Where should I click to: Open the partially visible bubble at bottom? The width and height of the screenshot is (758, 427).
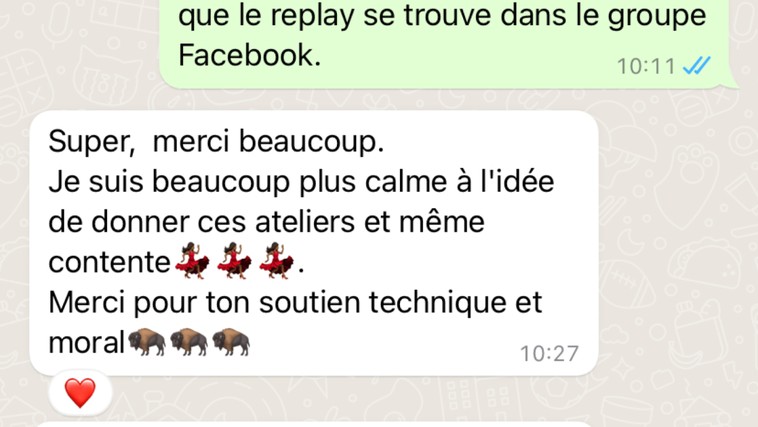pos(314,424)
